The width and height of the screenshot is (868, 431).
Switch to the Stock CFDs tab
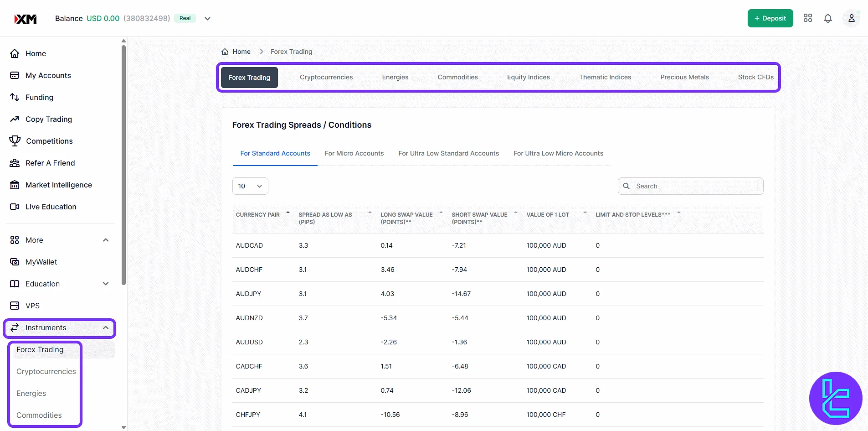point(755,77)
